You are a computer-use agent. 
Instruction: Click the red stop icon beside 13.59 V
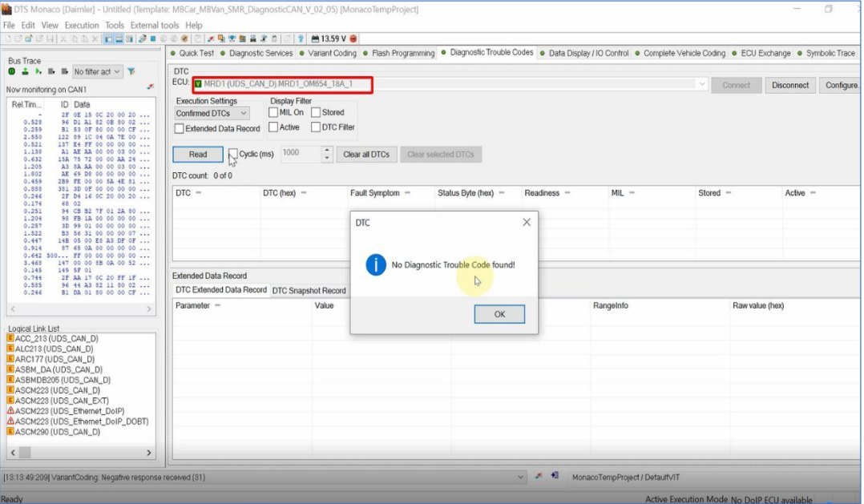(353, 38)
